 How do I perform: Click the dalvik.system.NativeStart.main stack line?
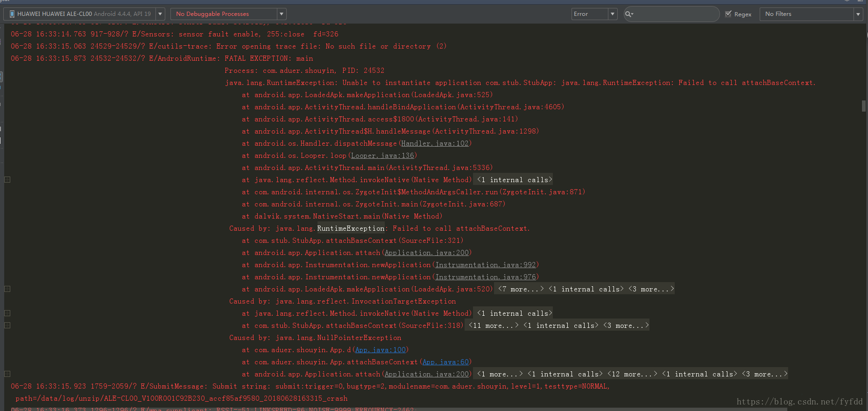pyautogui.click(x=342, y=216)
